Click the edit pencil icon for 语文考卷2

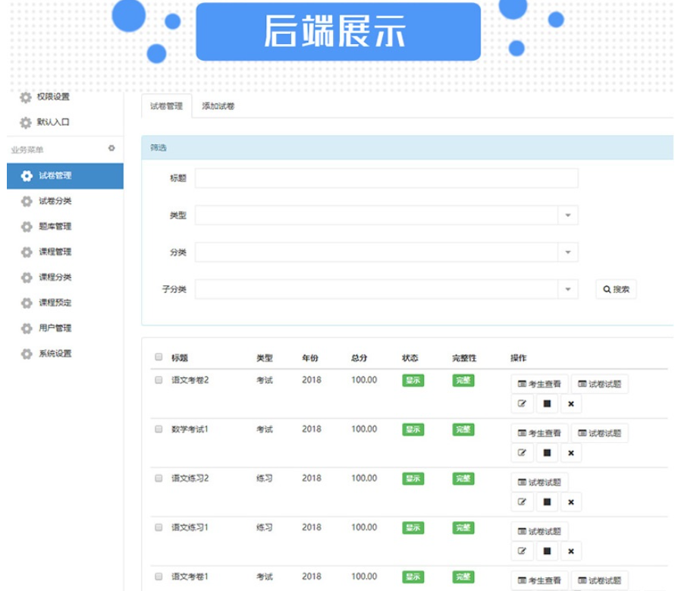[523, 404]
